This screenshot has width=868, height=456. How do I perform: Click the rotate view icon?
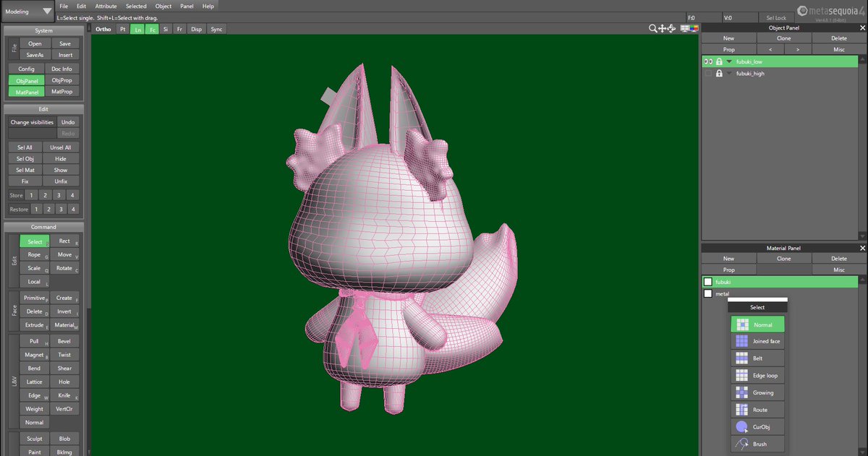pos(672,29)
